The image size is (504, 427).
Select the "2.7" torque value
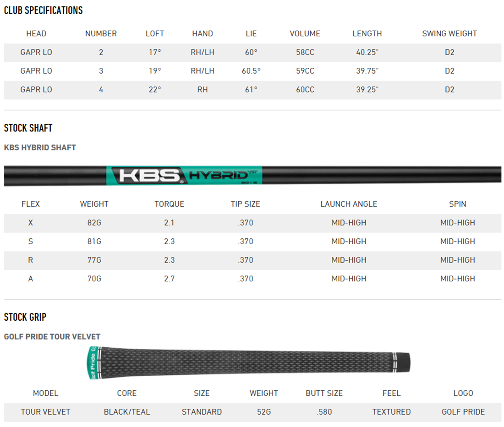[170, 279]
